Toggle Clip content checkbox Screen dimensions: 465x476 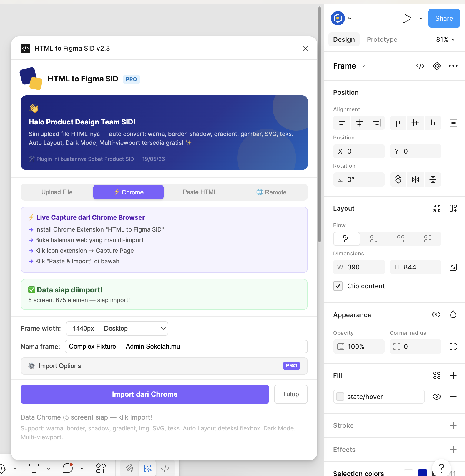point(338,286)
